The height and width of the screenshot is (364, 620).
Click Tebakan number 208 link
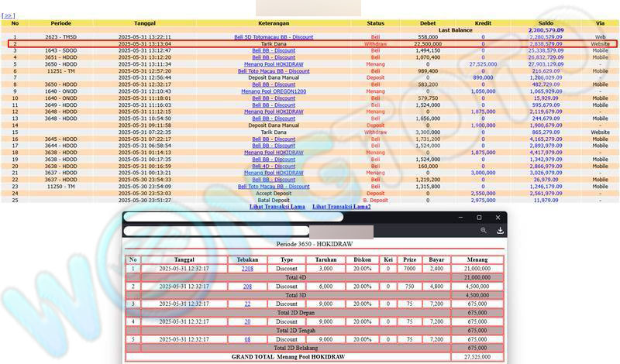click(x=247, y=287)
